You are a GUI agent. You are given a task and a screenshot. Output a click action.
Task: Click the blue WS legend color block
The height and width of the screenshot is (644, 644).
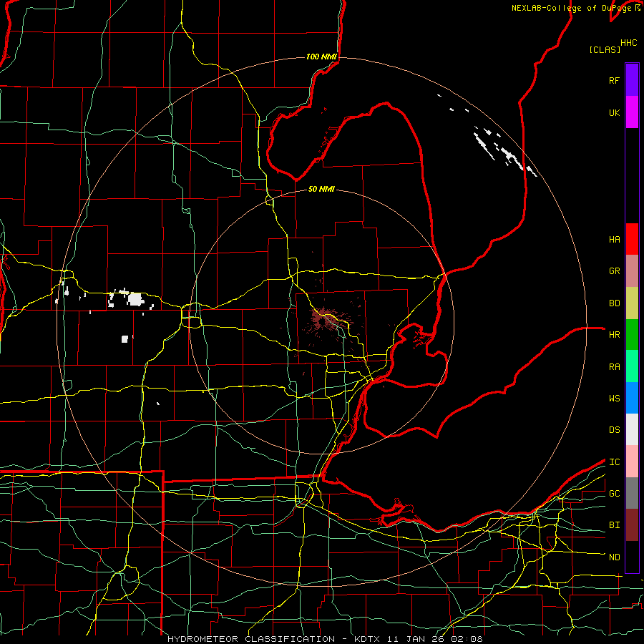[632, 398]
